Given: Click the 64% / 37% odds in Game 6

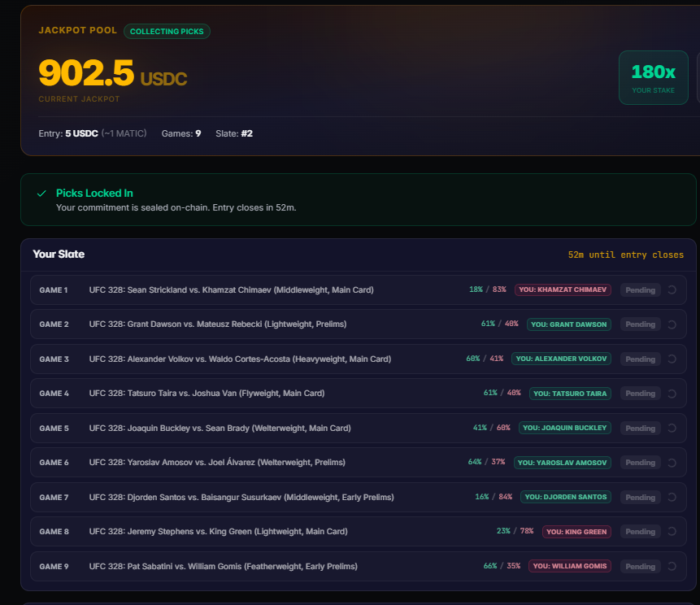Looking at the screenshot, I should [x=487, y=462].
